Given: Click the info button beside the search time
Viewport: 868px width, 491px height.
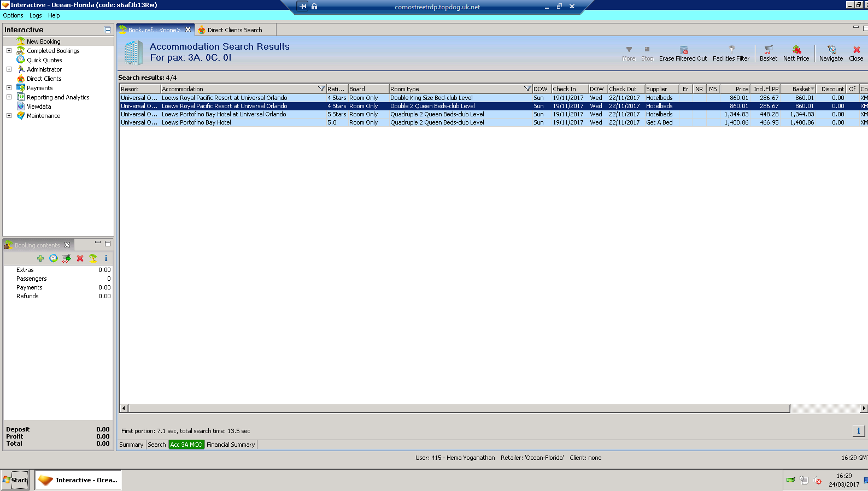Looking at the screenshot, I should point(858,431).
